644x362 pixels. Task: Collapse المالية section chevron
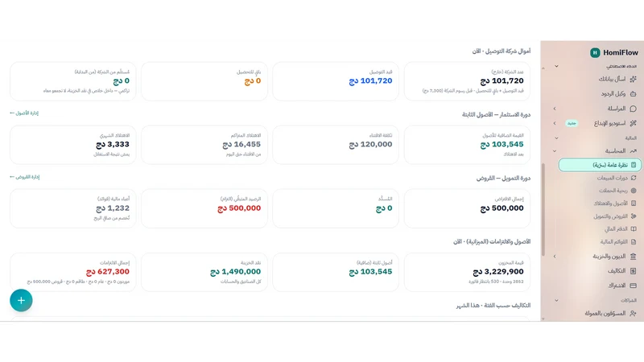(556, 138)
